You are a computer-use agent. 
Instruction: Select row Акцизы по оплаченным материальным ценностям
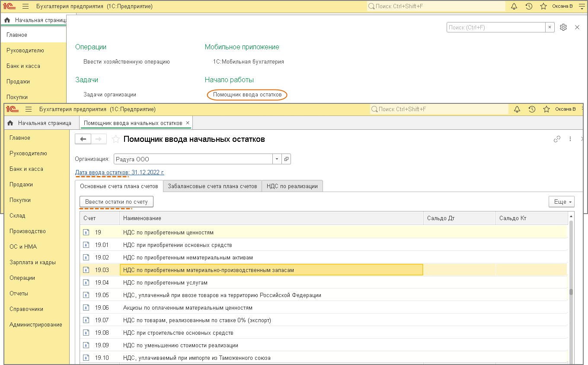tap(323, 307)
